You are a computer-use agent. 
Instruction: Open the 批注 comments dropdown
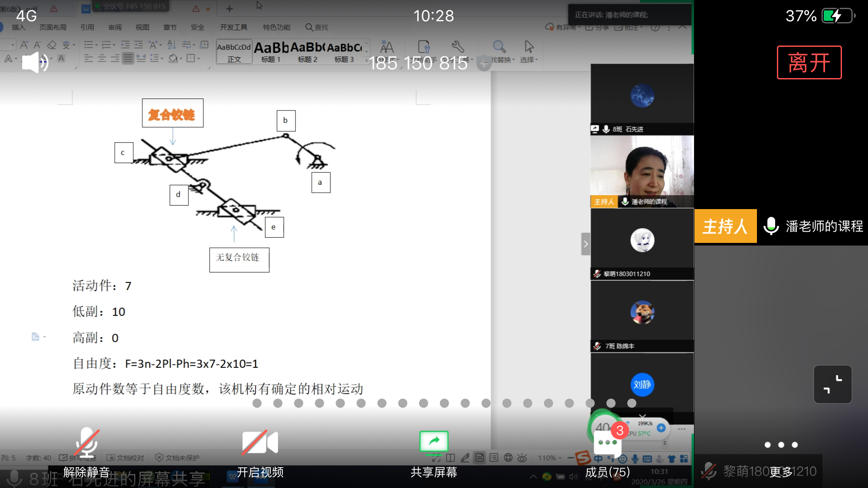click(x=629, y=27)
